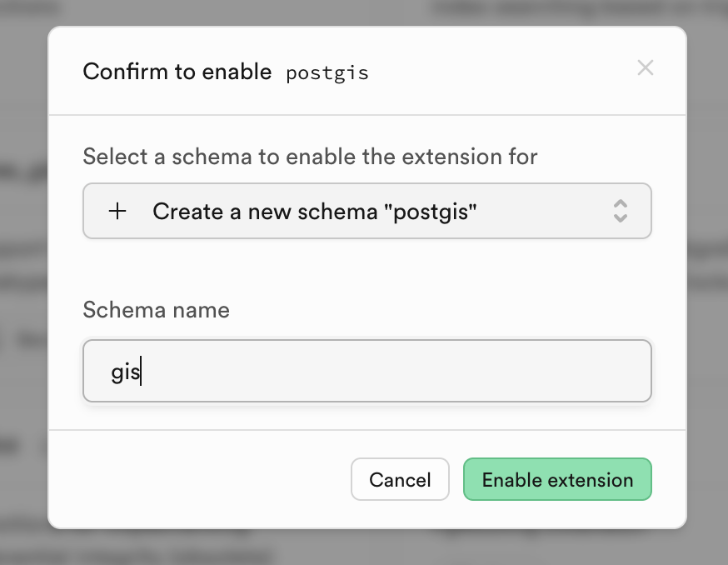
Task: Close the Confirm to enable postgis dialog
Action: click(645, 68)
